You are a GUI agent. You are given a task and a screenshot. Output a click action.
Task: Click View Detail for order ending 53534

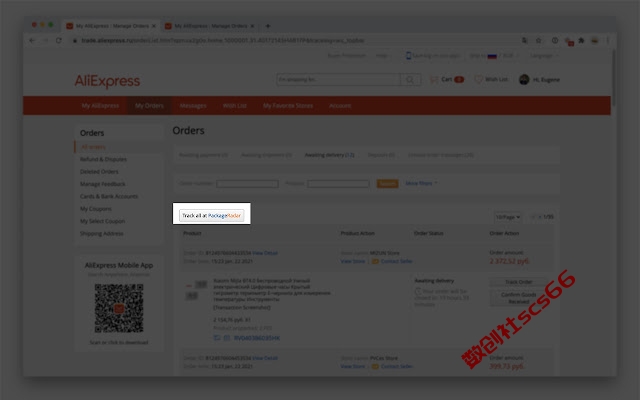click(x=265, y=358)
